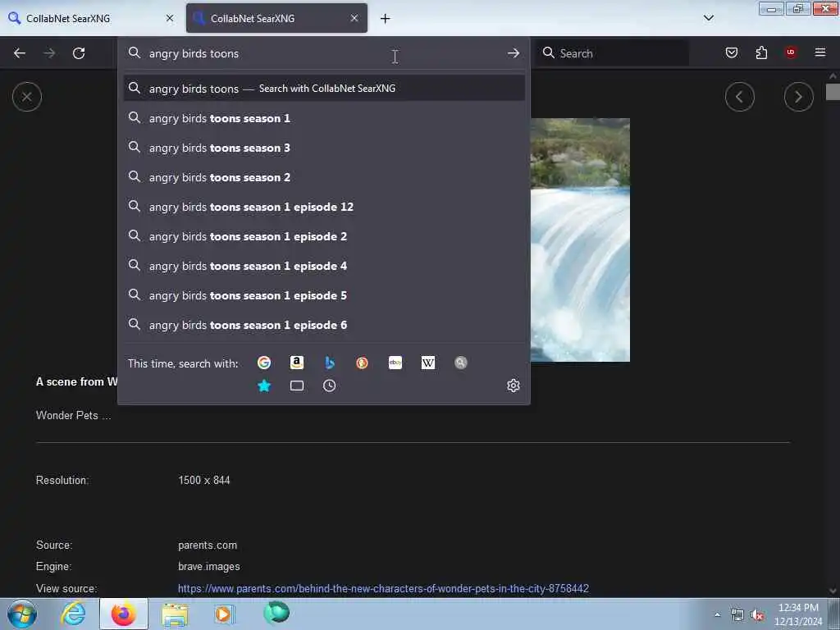Click the muted volume tray icon
This screenshot has height=630, width=840.
(x=757, y=615)
